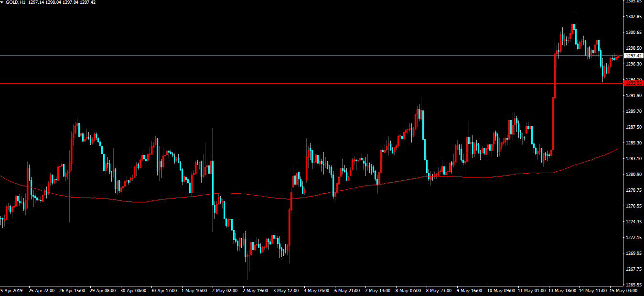Click the 13 May 18:00 time label
The height and width of the screenshot is (296, 644).
[x=562, y=290]
